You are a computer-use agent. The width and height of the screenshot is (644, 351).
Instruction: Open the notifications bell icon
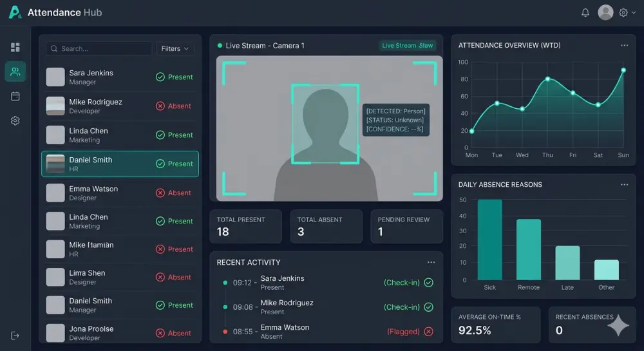585,12
